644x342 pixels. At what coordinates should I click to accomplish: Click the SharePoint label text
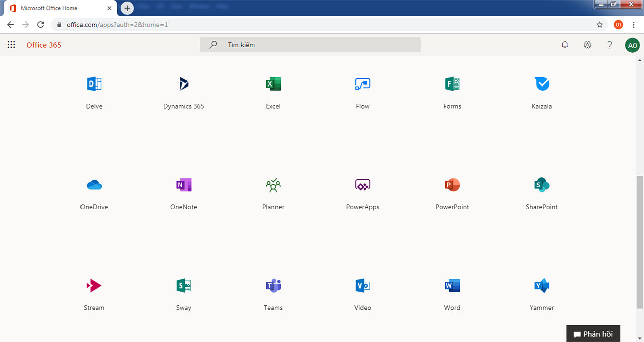[542, 207]
